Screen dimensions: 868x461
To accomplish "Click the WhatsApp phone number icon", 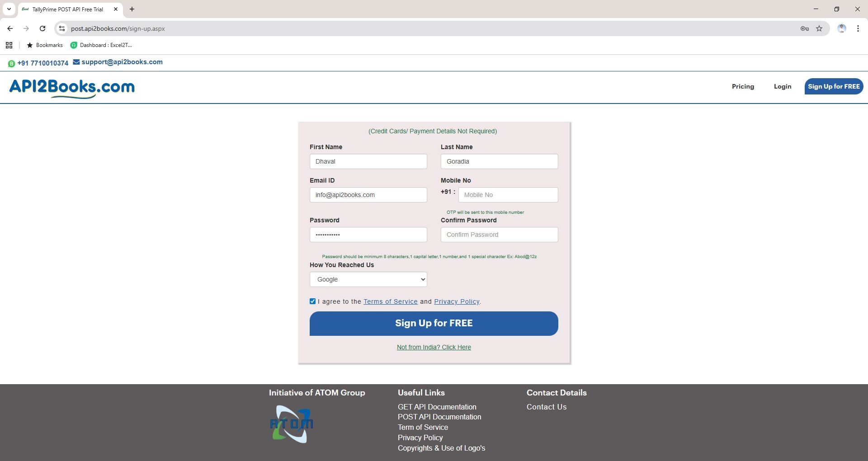I will (x=11, y=64).
